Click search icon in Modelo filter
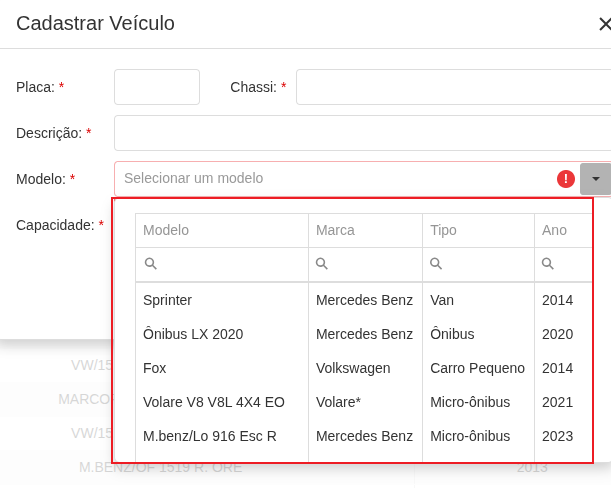The height and width of the screenshot is (488, 611). (151, 264)
